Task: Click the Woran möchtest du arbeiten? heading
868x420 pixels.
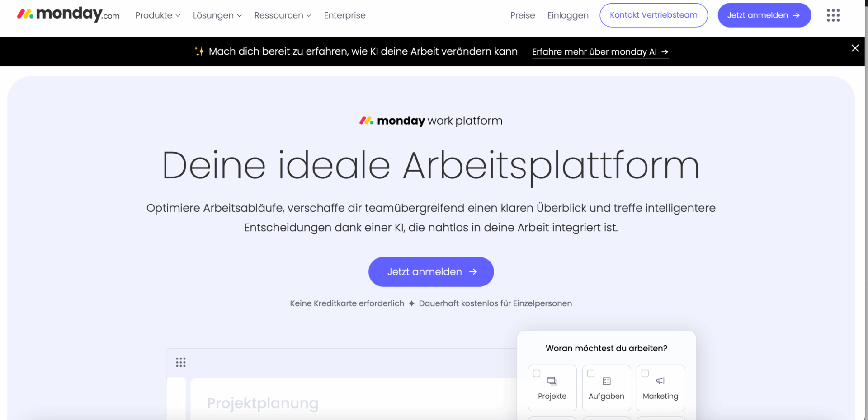Action: [x=606, y=348]
